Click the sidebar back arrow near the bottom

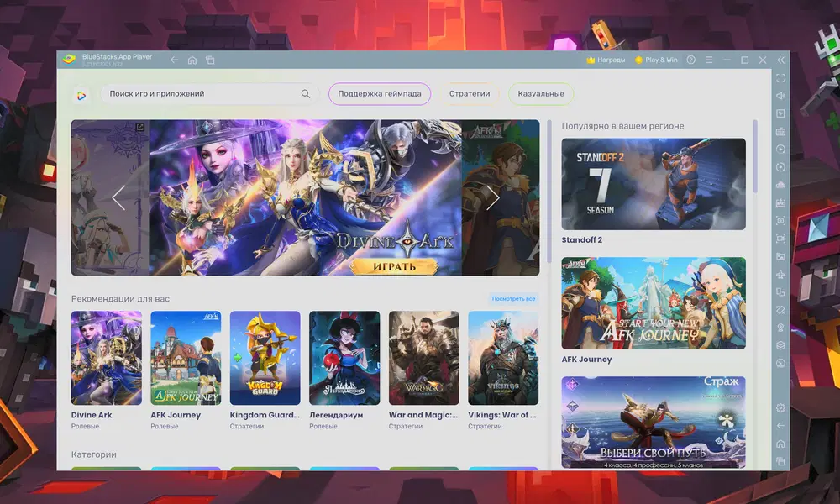point(780,425)
